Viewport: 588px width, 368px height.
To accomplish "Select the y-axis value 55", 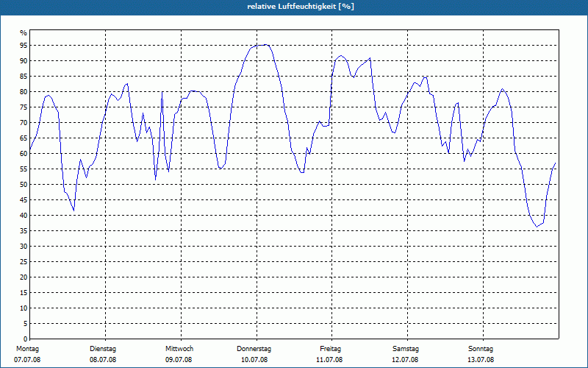I will [x=24, y=169].
